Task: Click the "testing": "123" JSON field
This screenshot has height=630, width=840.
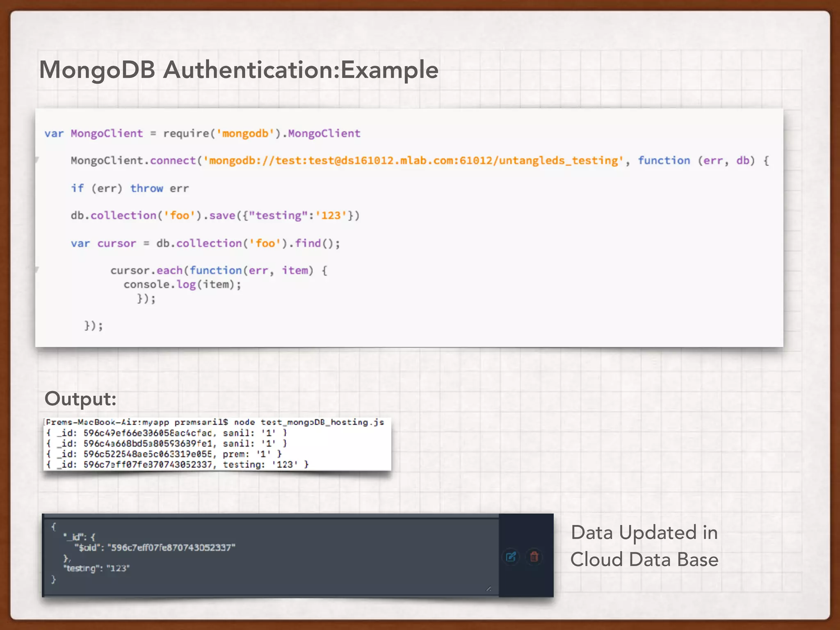Action: point(96,568)
